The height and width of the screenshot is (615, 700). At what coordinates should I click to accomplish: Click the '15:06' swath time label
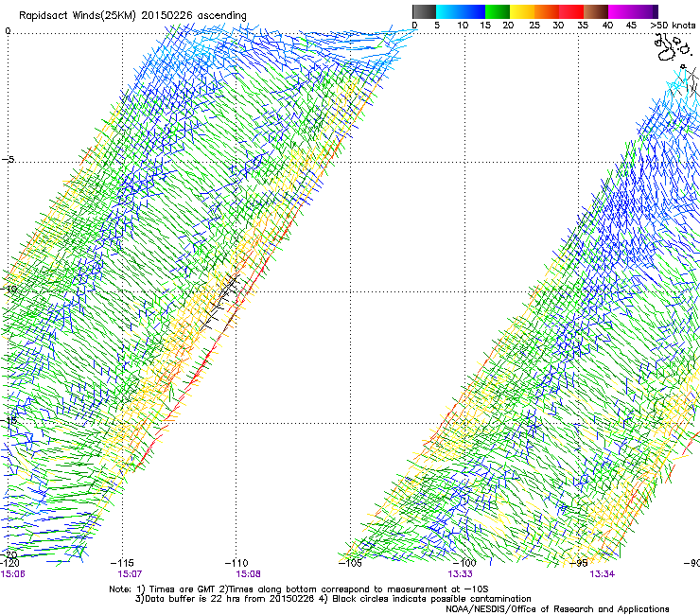coord(12,574)
